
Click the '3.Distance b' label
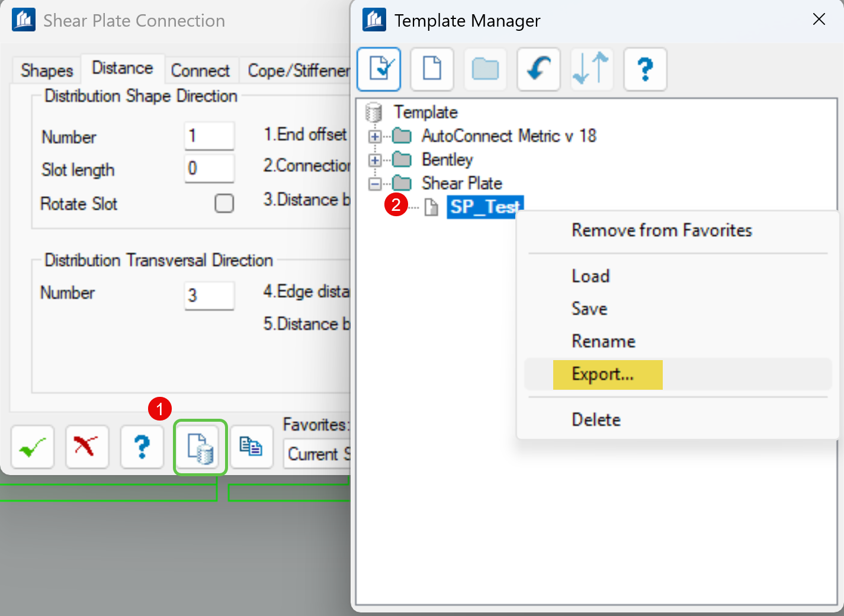[x=307, y=200]
